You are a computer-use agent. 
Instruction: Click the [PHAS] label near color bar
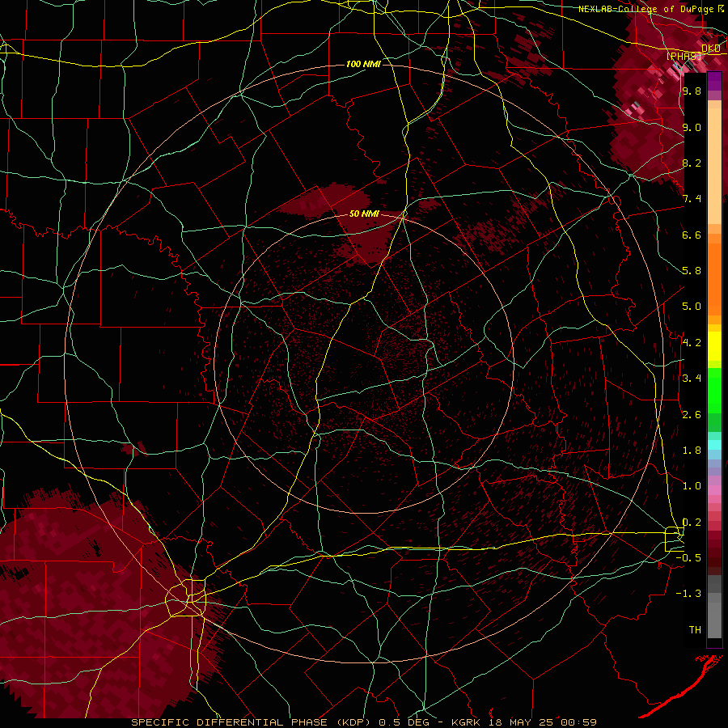[x=684, y=56]
